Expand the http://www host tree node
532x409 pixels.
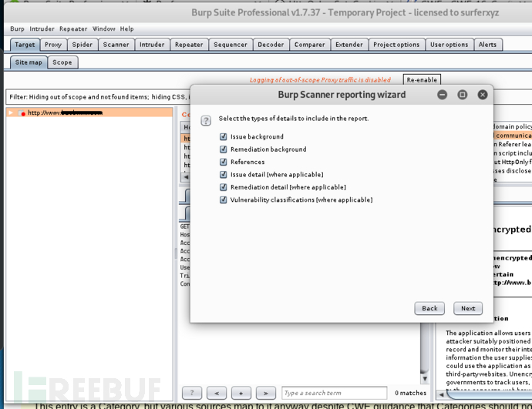point(11,112)
